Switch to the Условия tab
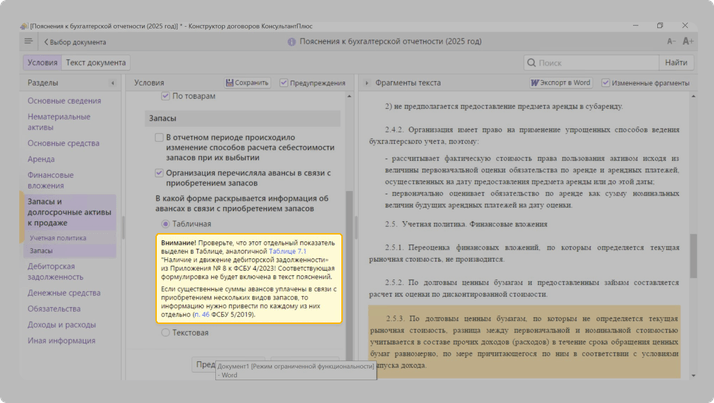The image size is (714, 403). 42,62
